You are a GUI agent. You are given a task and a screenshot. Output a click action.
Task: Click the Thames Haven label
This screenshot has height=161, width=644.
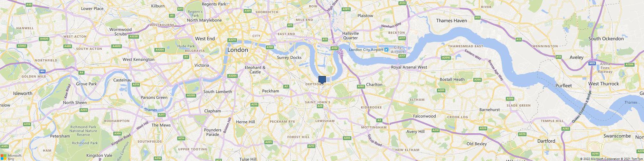pyautogui.click(x=451, y=21)
